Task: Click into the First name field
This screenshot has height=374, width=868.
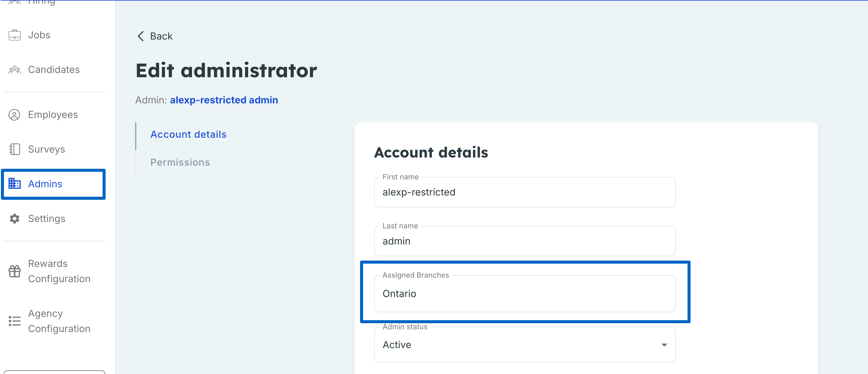Action: tap(525, 192)
